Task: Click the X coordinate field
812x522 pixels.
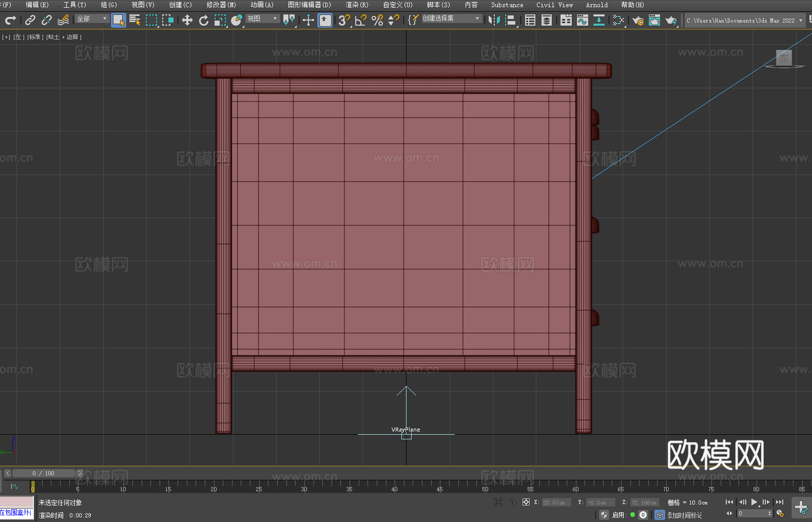Action: 556,502
